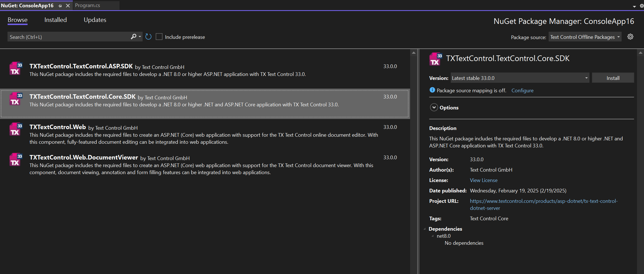The image size is (644, 274).
Task: Click the TXTextControl.TextControl.Core.SDK list icon
Action: [16, 99]
